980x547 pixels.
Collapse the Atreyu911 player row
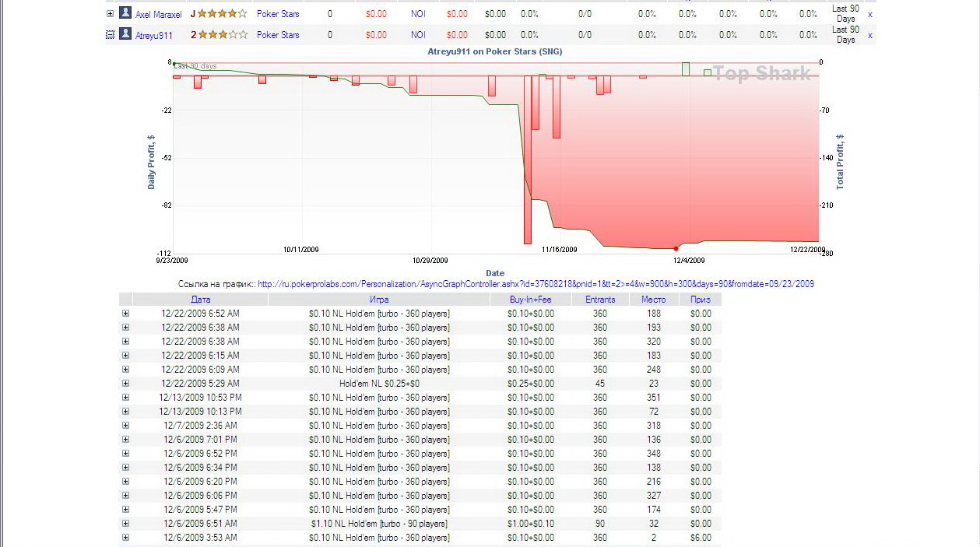pos(110,35)
